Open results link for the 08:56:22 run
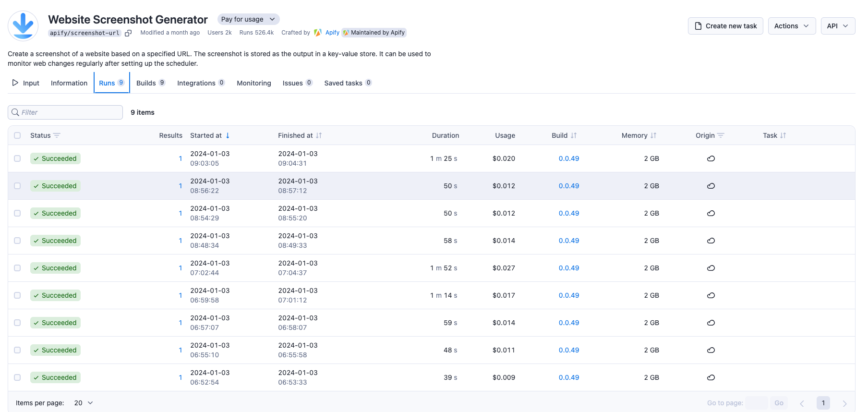Viewport: 868px width, 412px height. click(181, 186)
